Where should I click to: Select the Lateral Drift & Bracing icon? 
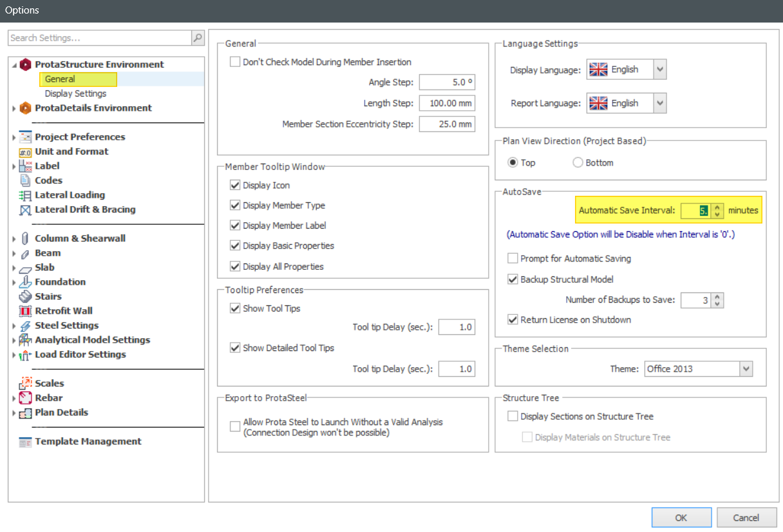click(x=24, y=209)
